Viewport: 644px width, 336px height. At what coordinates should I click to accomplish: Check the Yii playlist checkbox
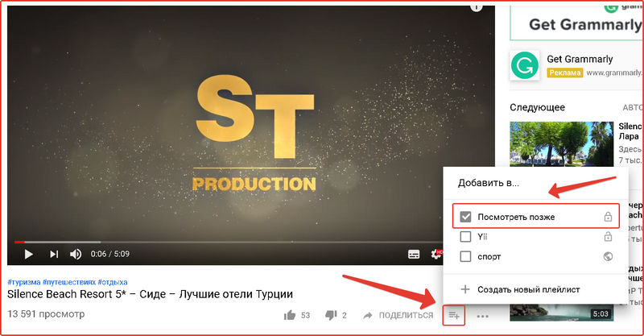[x=465, y=236]
